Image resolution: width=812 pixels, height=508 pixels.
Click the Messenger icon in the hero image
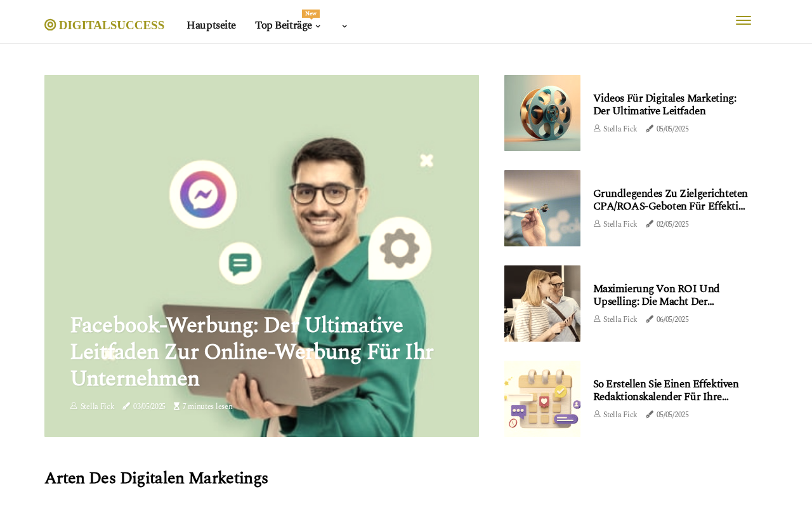click(203, 193)
